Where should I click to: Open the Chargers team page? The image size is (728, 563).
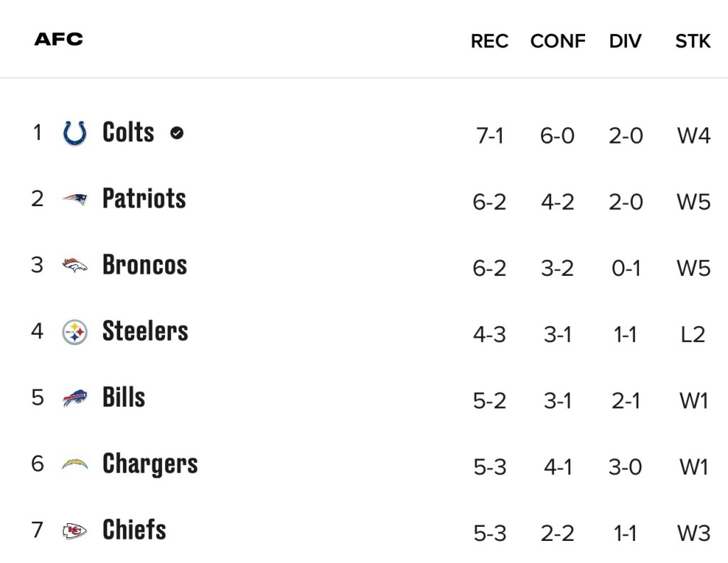pyautogui.click(x=150, y=463)
